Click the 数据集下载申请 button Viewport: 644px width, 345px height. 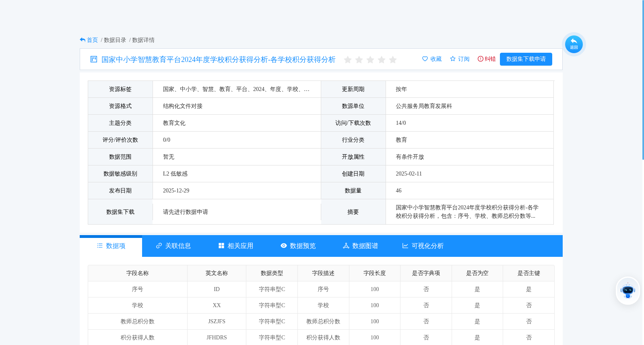pos(526,59)
